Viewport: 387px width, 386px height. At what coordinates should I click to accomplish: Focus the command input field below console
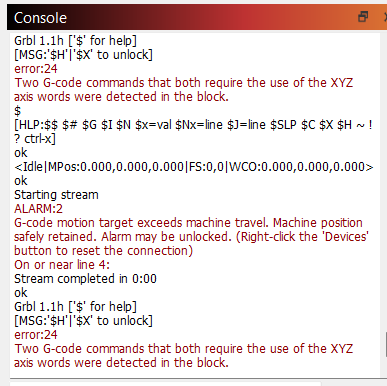[x=165, y=384]
